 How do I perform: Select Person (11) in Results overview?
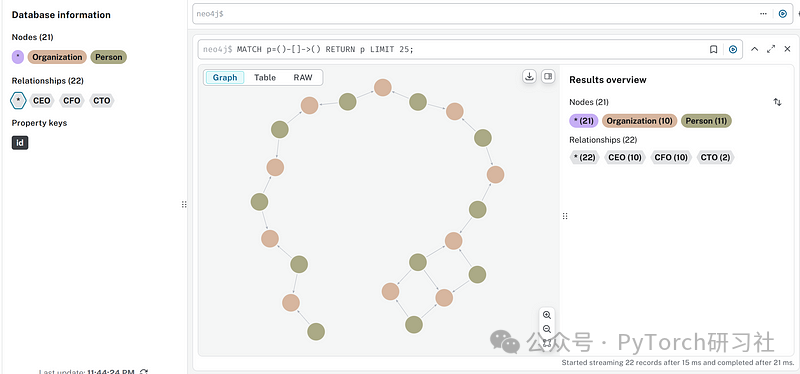707,121
